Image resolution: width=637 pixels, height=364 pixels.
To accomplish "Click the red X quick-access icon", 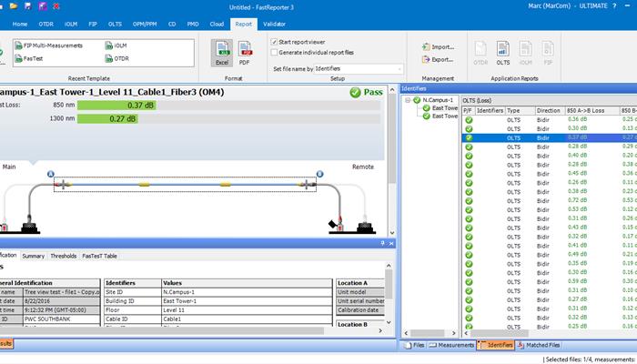I will (x=56, y=6).
